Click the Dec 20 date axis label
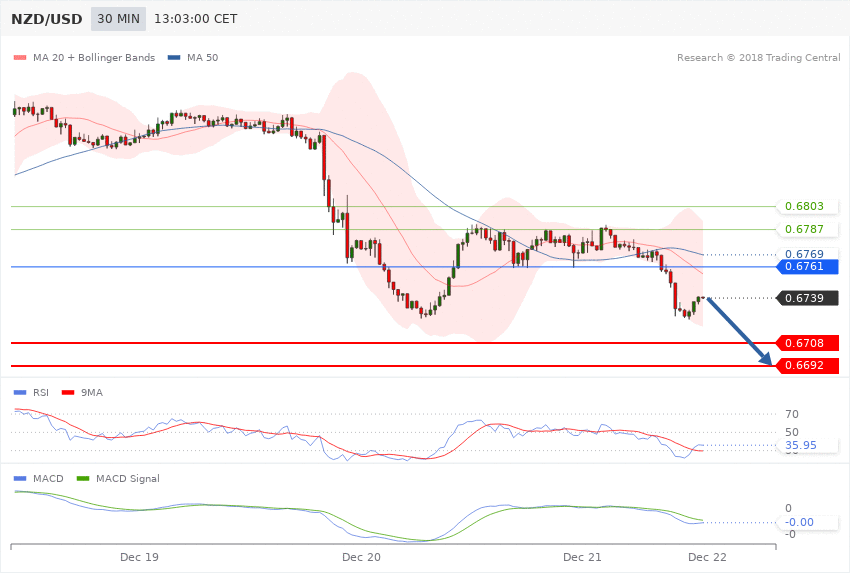 362,558
